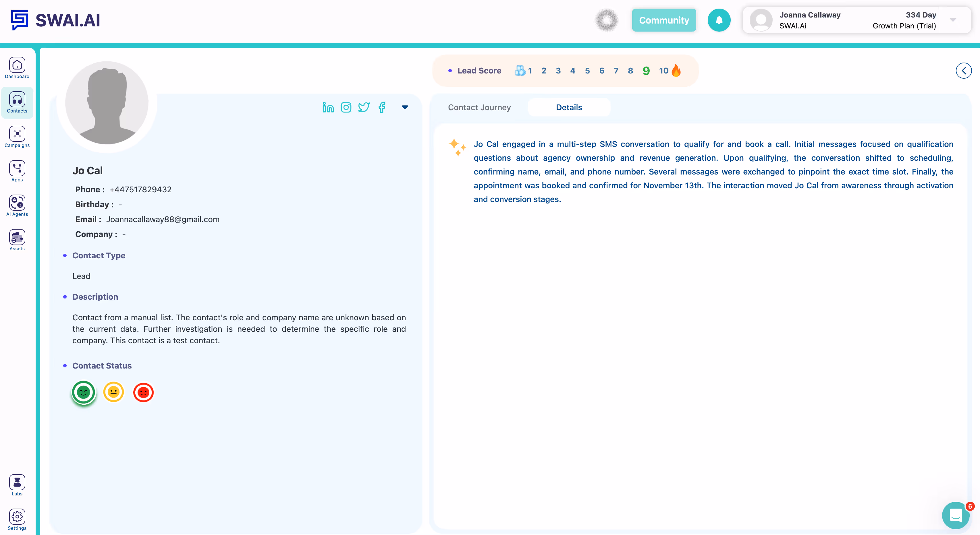
Task: Click the Lead contact type value
Action: [x=81, y=276]
